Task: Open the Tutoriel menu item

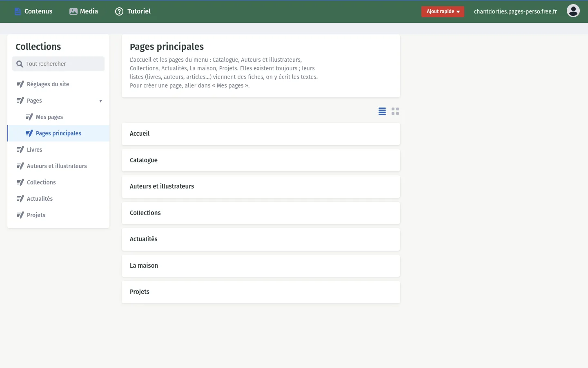Action: (x=133, y=11)
